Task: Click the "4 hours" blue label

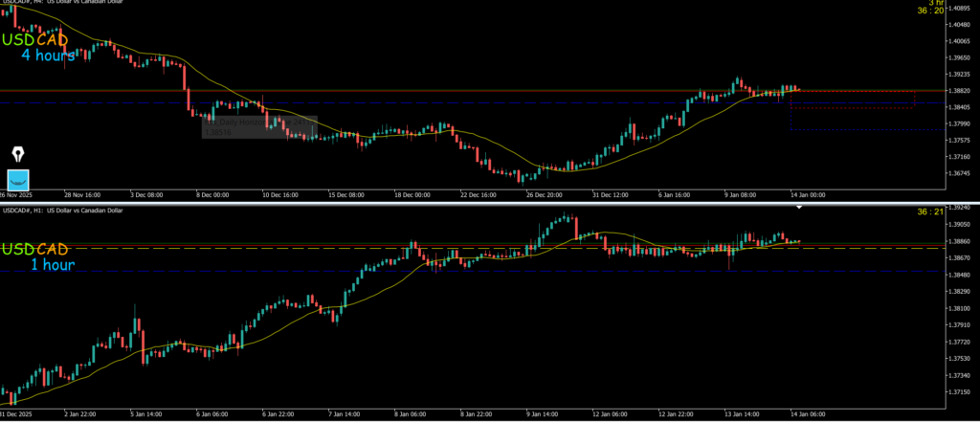Action: coord(49,56)
